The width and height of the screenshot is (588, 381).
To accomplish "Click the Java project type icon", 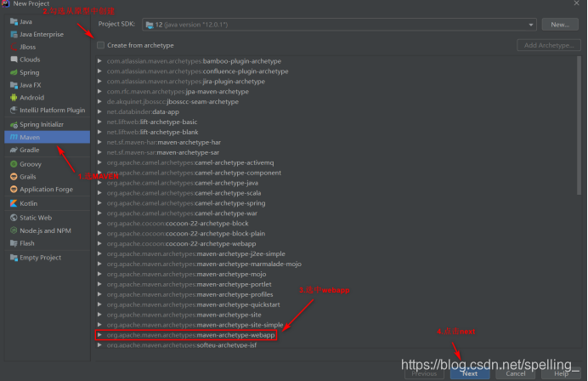I will pos(14,22).
